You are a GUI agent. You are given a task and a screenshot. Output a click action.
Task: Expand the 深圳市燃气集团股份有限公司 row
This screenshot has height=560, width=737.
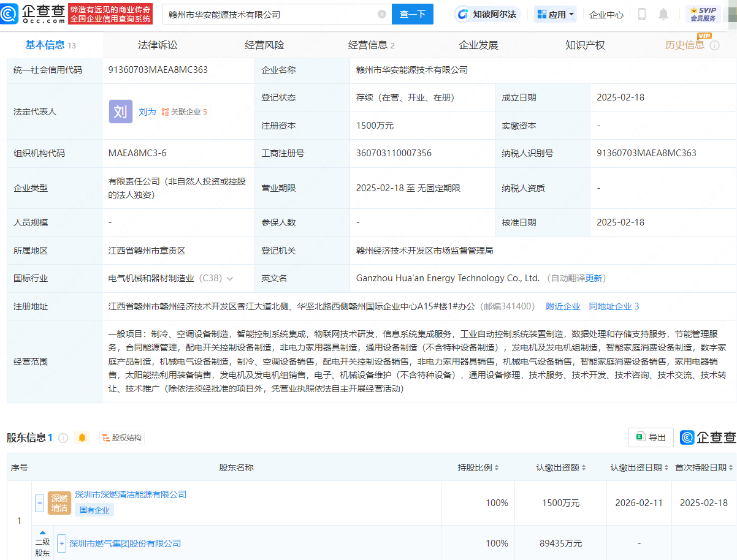click(x=61, y=543)
